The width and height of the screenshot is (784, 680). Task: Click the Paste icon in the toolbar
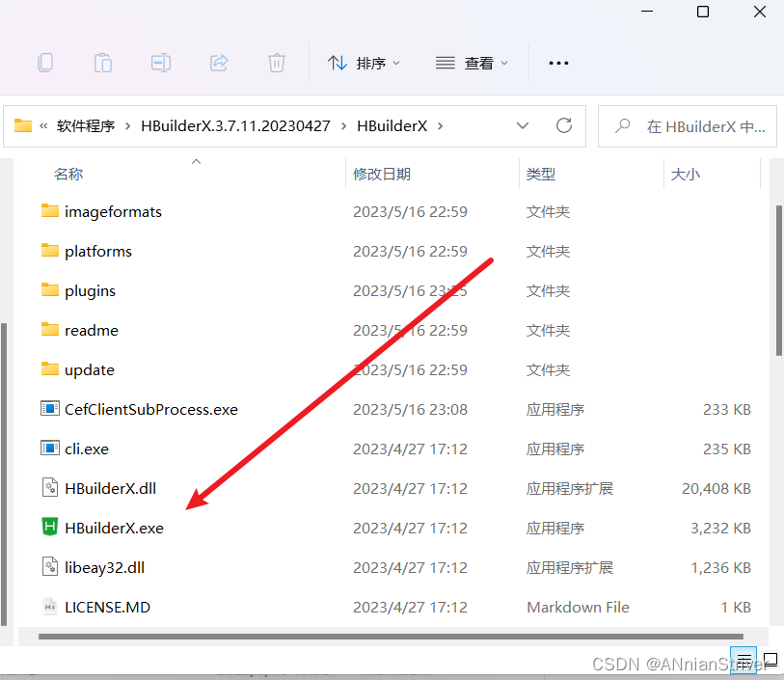(103, 64)
